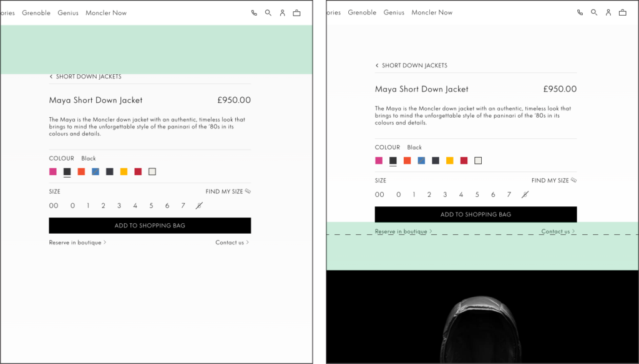Open Contact us link in left page
Image resolution: width=639 pixels, height=364 pixels.
tap(232, 242)
